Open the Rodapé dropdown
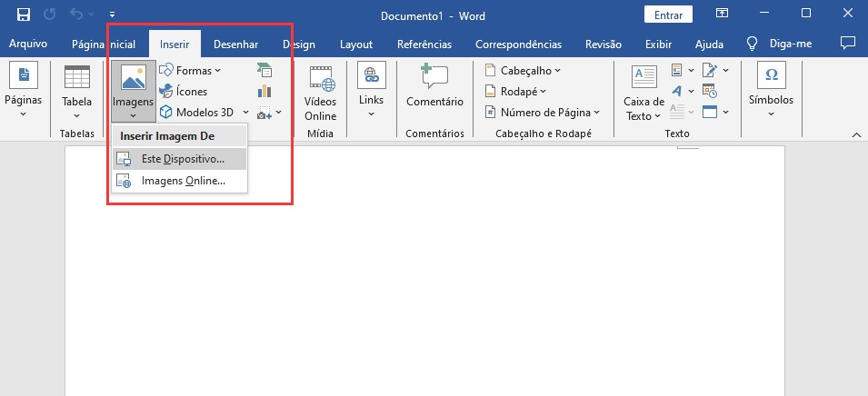The height and width of the screenshot is (396, 868). [x=515, y=91]
